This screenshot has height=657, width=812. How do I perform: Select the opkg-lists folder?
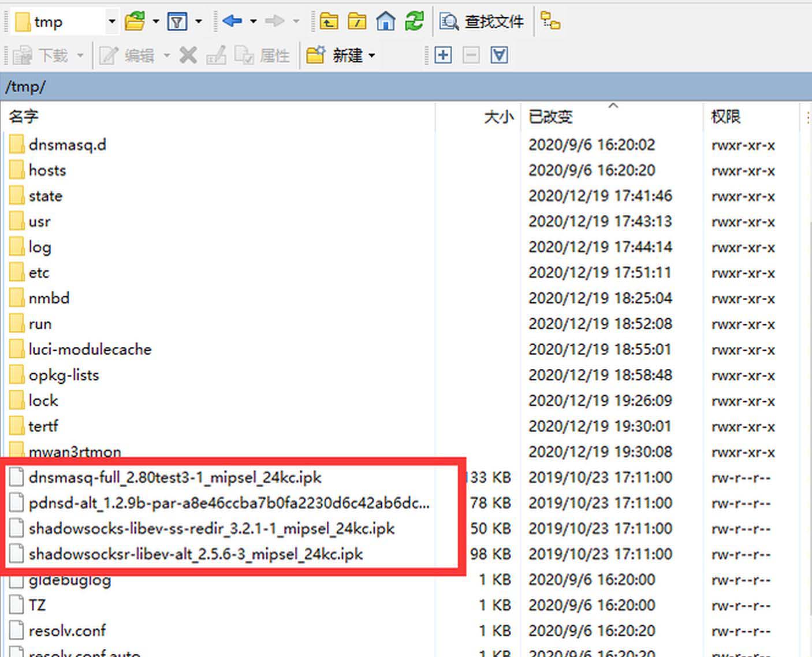click(x=64, y=375)
